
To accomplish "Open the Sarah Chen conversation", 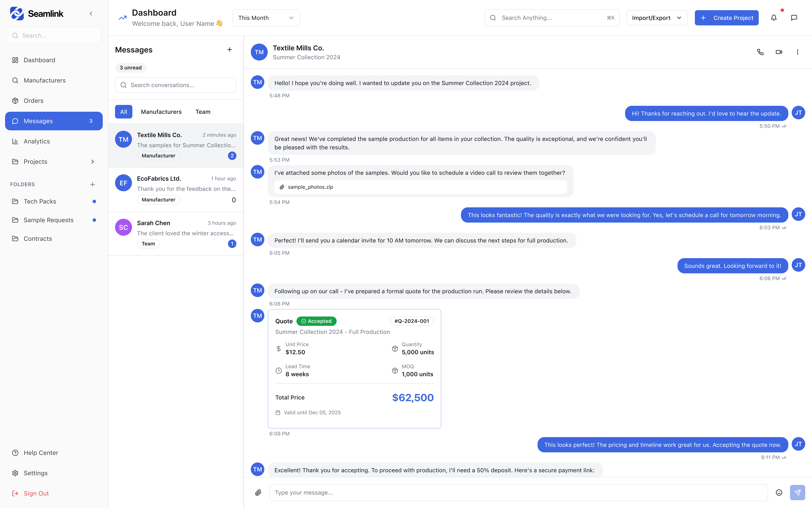I will tap(176, 234).
